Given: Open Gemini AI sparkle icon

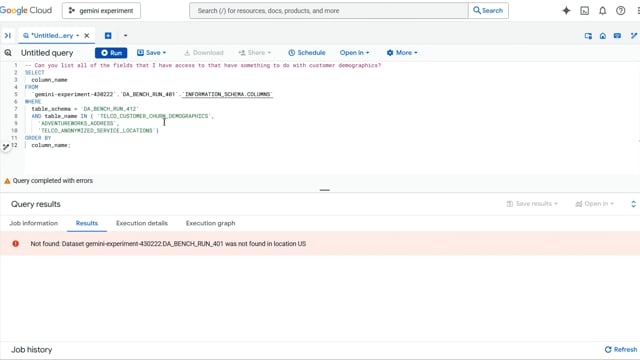Looking at the screenshot, I should [x=566, y=11].
